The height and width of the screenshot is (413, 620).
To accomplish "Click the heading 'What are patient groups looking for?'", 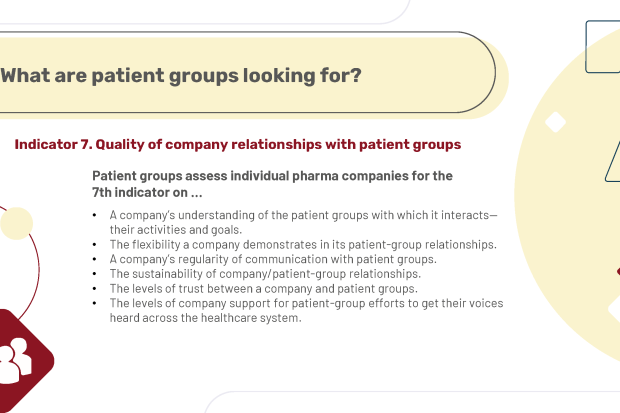I will pos(181,76).
